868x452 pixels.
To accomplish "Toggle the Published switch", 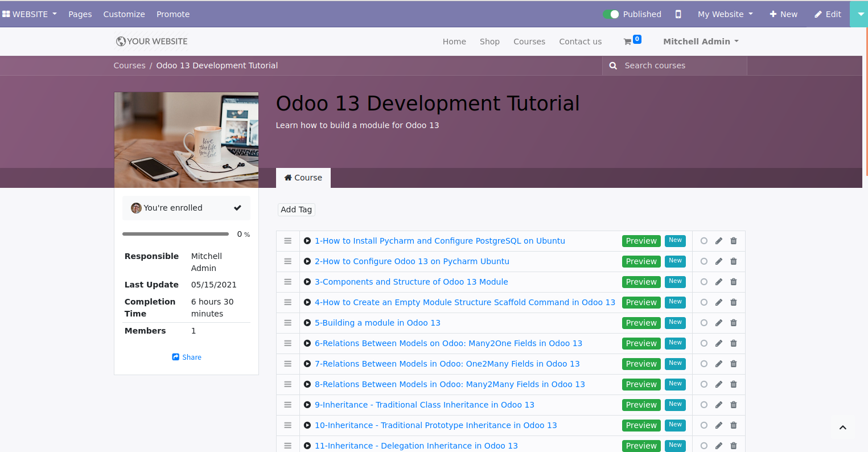I will (611, 14).
